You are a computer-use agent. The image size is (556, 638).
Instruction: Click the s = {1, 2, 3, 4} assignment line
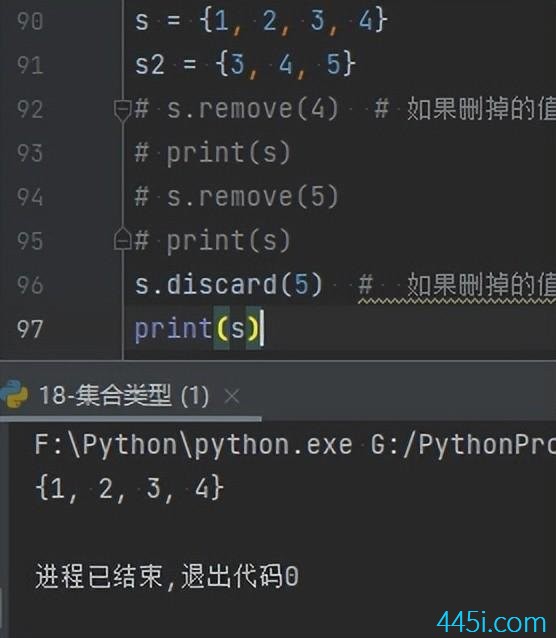click(x=261, y=20)
